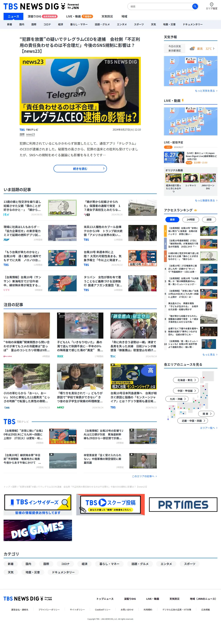221x644 pixels.
Task: Select the 最新 ranking filter
Action: [172, 219]
